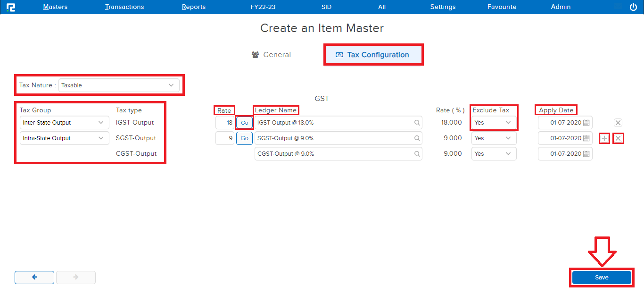Image resolution: width=644 pixels, height=295 pixels.
Task: Click the plus icon to add tax row
Action: (604, 138)
